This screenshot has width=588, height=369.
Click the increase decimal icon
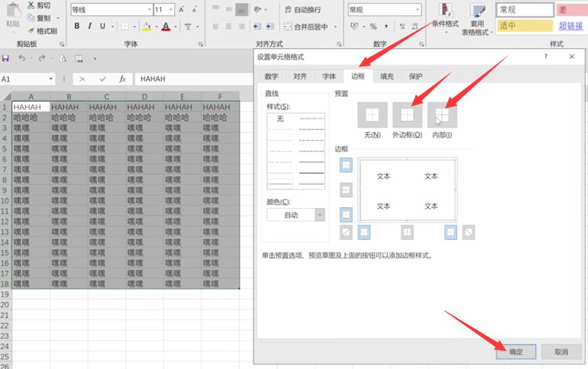[x=402, y=26]
